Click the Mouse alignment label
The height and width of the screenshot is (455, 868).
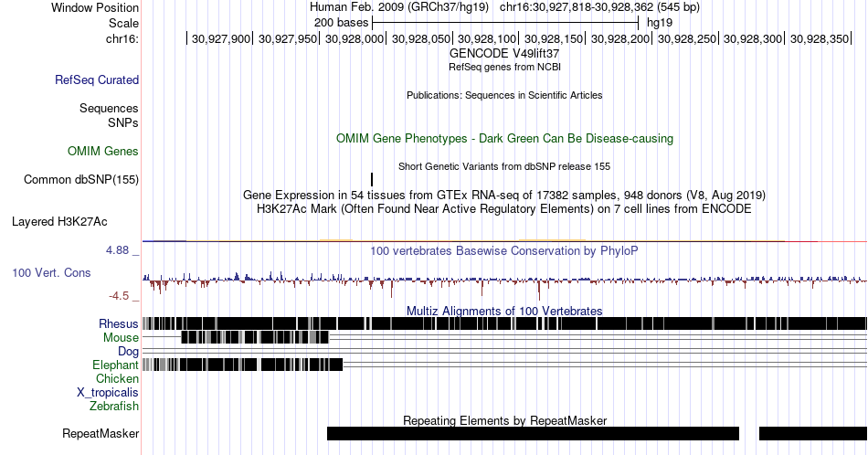tap(121, 338)
